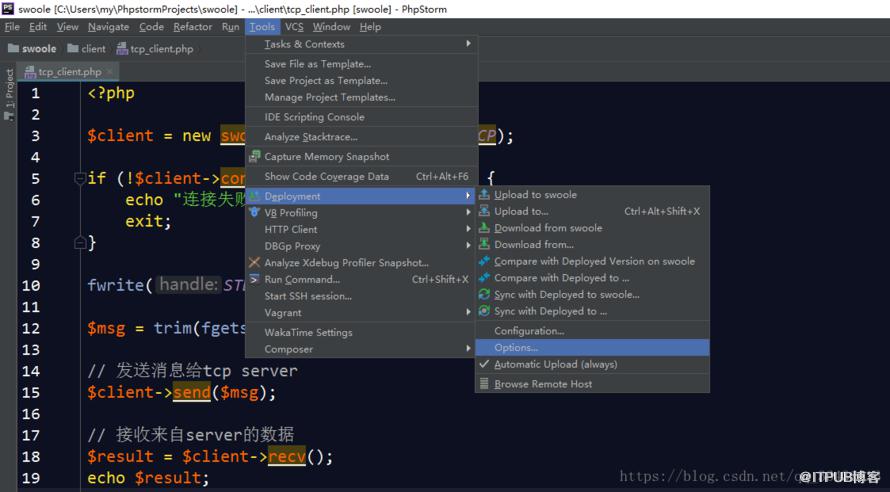The height and width of the screenshot is (492, 890).
Task: Click the Download from swoole icon
Action: [x=484, y=228]
